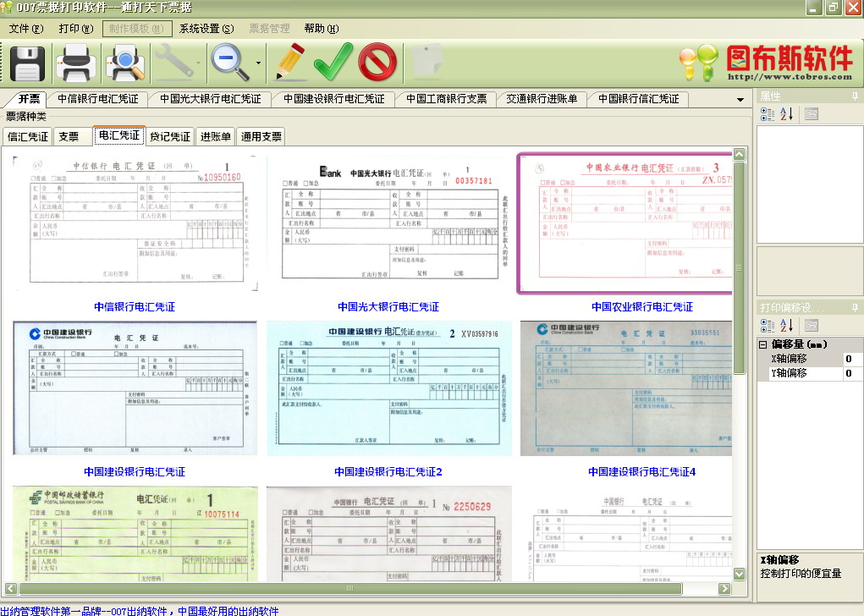This screenshot has height=616, width=864.
Task: Pin the 属性 panel with its pushpin icon
Action: pos(855,96)
